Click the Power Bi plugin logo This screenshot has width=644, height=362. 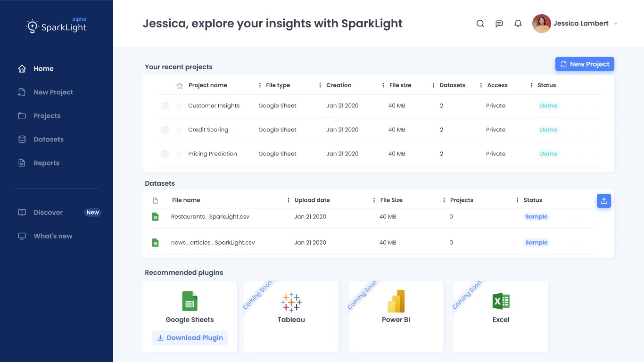pyautogui.click(x=396, y=301)
